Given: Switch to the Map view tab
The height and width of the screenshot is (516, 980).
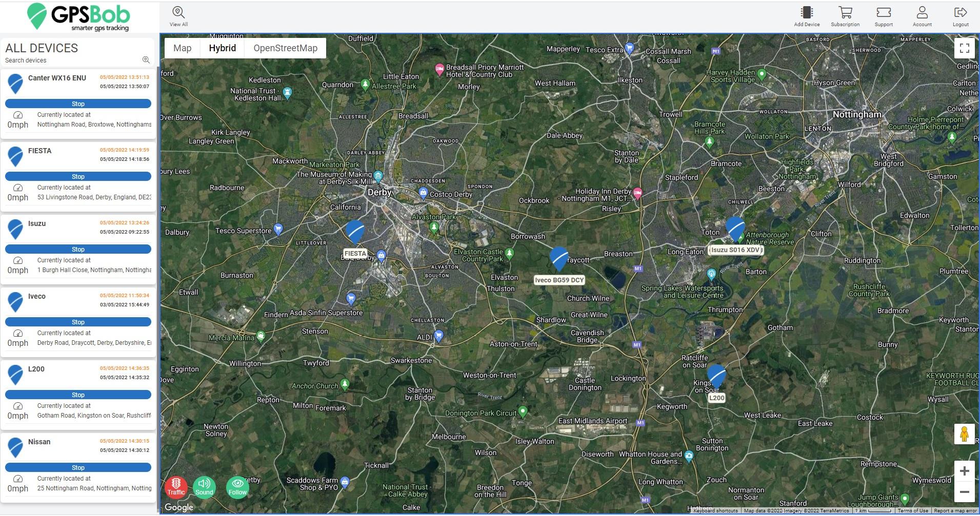Looking at the screenshot, I should coord(182,48).
